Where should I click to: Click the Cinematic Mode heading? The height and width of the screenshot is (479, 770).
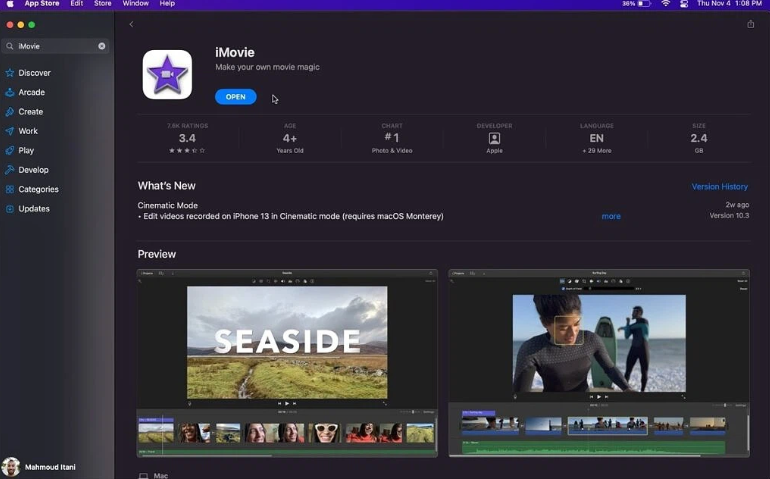click(167, 205)
